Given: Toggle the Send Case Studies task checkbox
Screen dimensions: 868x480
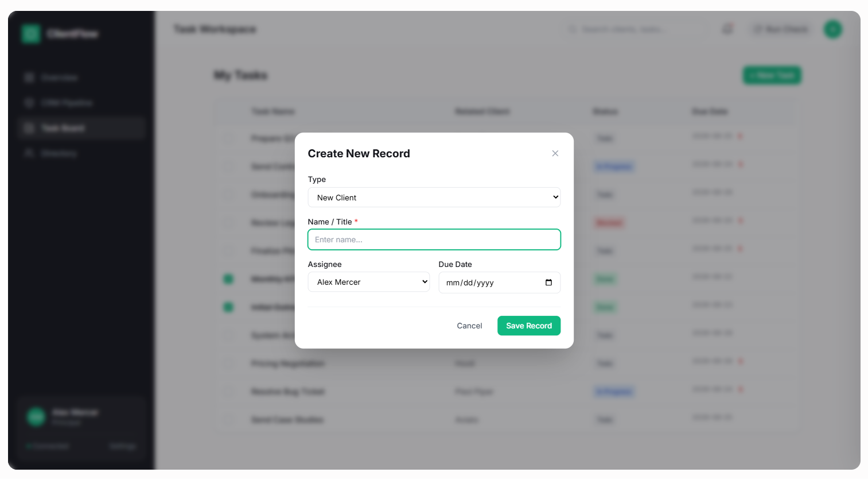Looking at the screenshot, I should pos(229,419).
